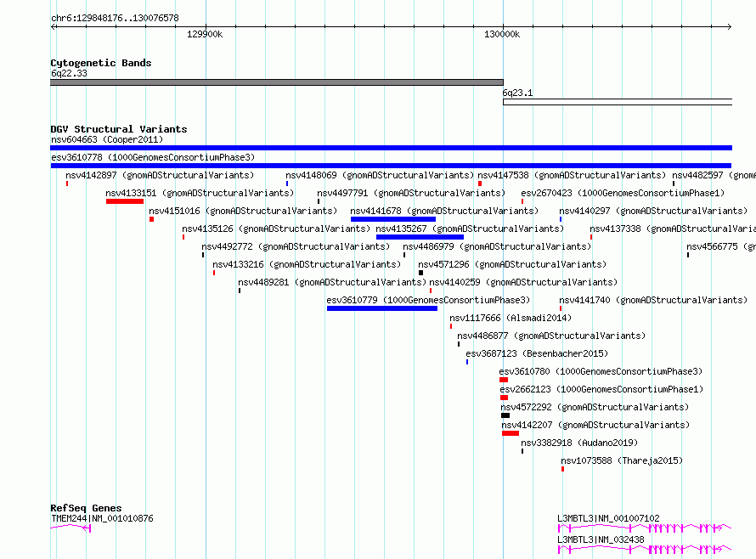The image size is (756, 559).
Task: Click the nsv4566775 variant label
Action: tap(721, 246)
